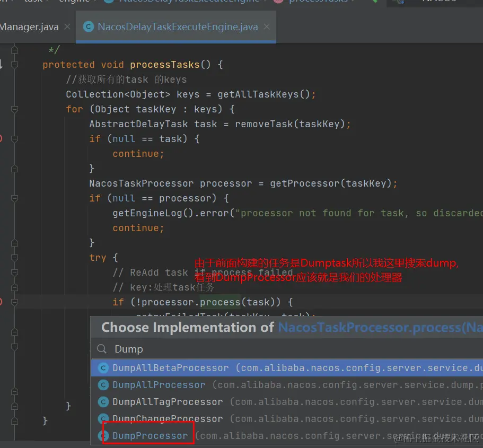The height and width of the screenshot is (448, 483).
Task: Click the '// ReAdd task' comment line
Action: point(203,273)
